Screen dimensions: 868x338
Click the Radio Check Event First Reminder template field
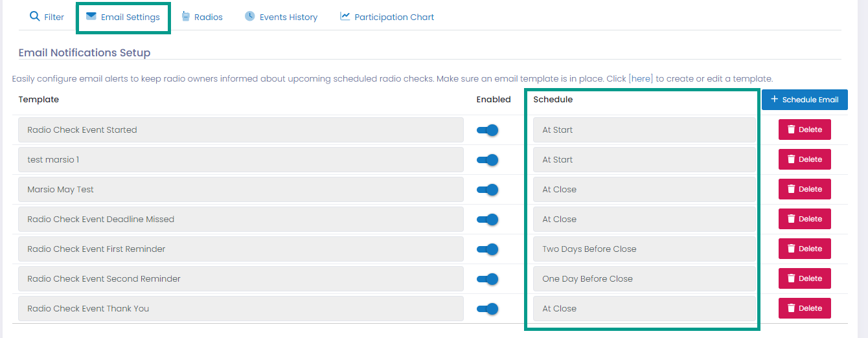(241, 249)
